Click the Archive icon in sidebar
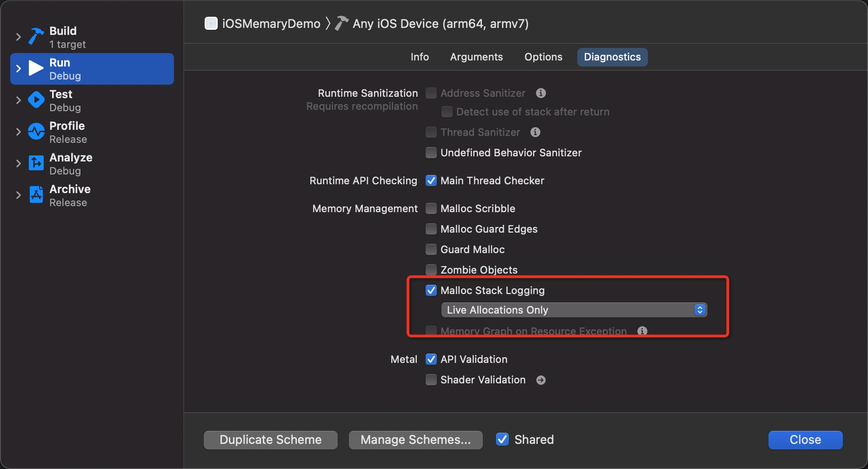Viewport: 868px width, 469px height. [36, 195]
